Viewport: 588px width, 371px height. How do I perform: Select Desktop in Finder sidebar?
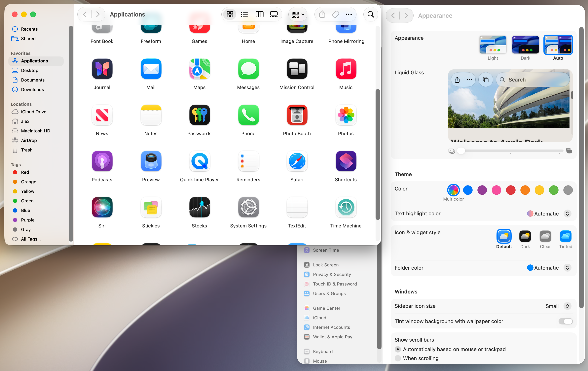pyautogui.click(x=36, y=70)
